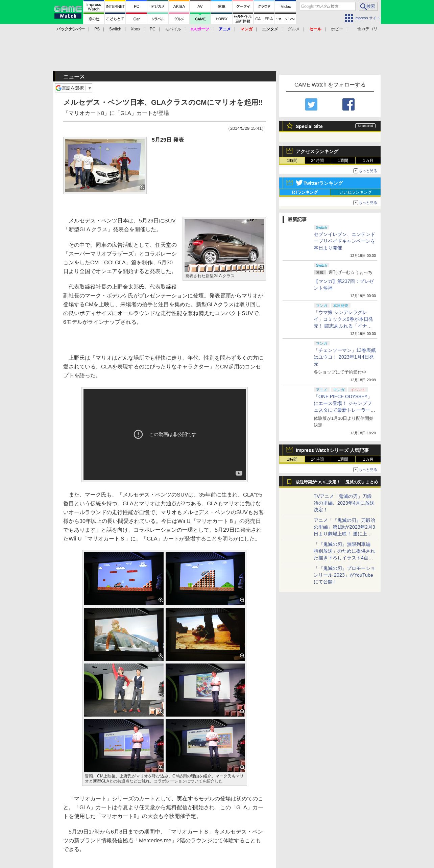Viewport: 434px width, 868px height.
Task: Open the 全カテゴリ link
Action: click(x=367, y=29)
